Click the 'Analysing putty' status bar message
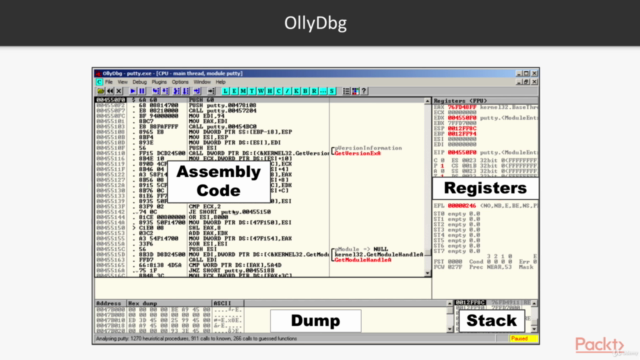The height and width of the screenshot is (360, 640). [196, 338]
